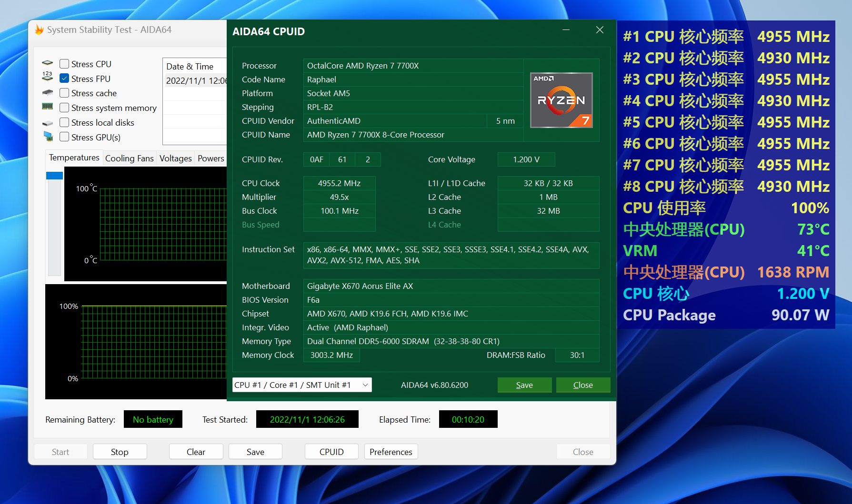Click the Stress local disks drive icon
Viewport: 852px width, 504px height.
tap(48, 123)
